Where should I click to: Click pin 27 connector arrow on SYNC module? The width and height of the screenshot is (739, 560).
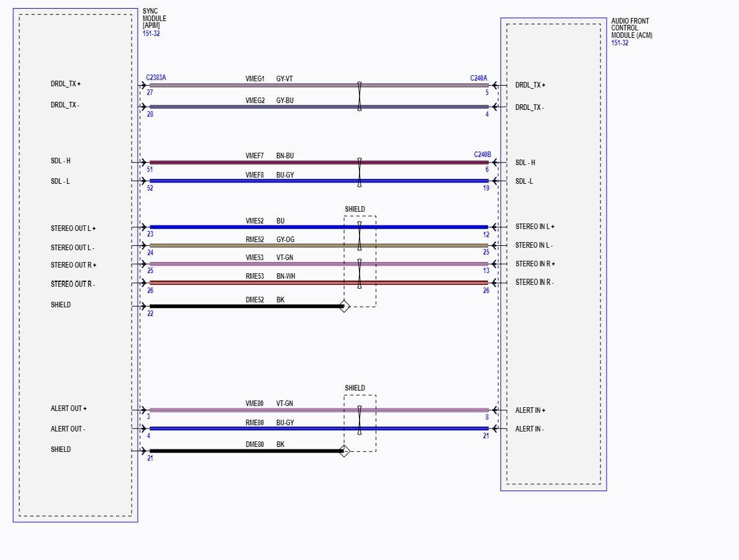[143, 85]
